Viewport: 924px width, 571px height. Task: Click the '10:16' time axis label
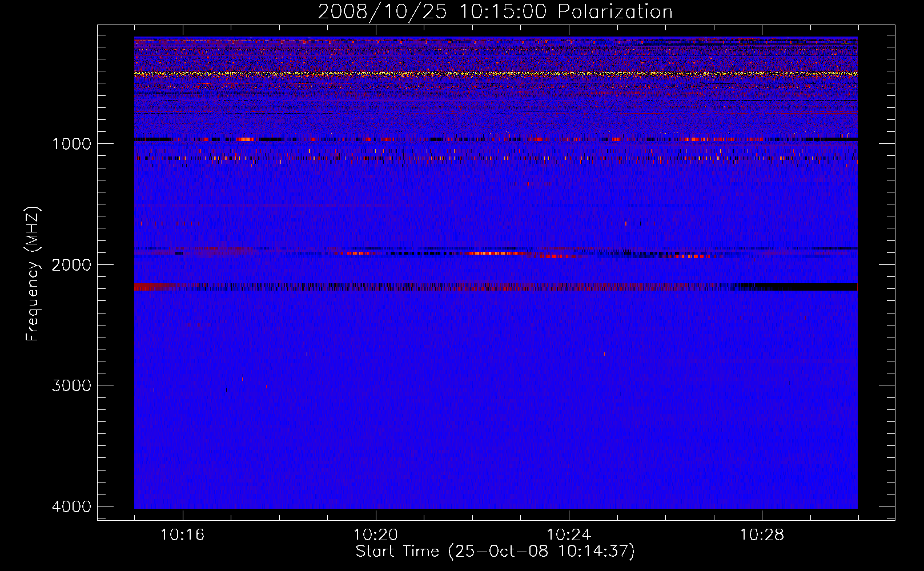click(182, 535)
